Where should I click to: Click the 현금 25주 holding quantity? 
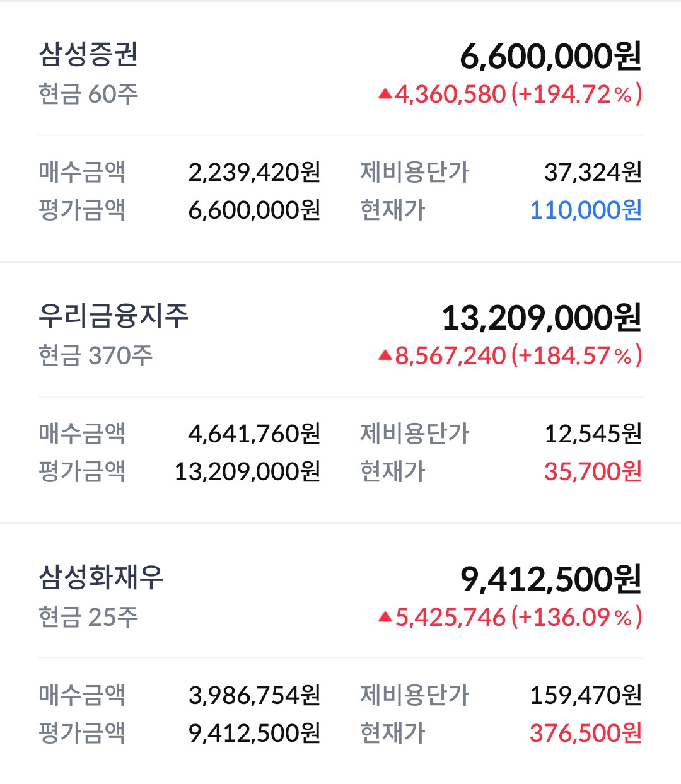point(88,618)
